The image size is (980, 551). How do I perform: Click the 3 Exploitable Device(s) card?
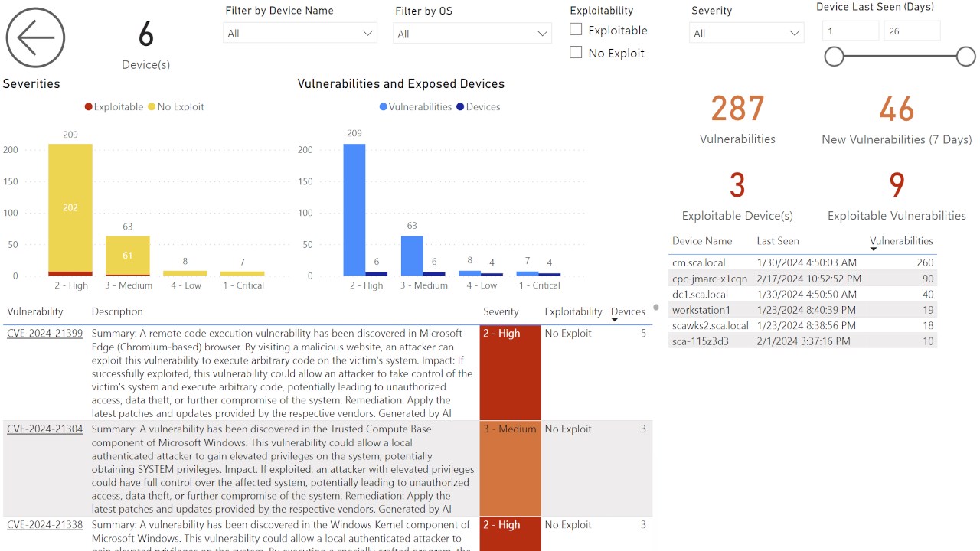[737, 196]
